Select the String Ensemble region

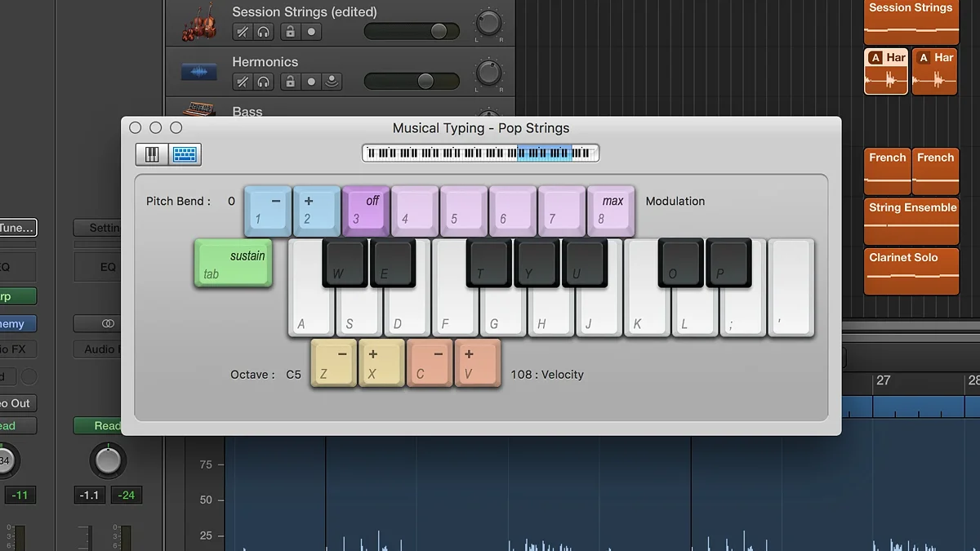click(x=911, y=221)
